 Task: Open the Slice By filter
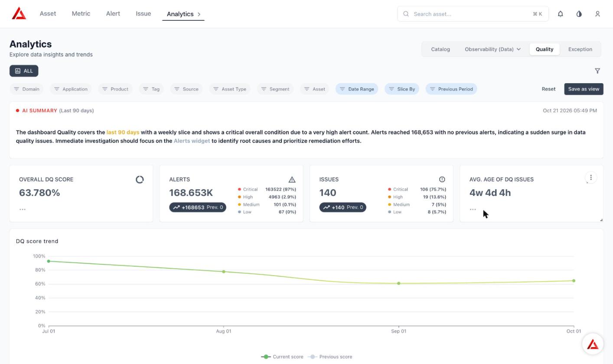402,89
